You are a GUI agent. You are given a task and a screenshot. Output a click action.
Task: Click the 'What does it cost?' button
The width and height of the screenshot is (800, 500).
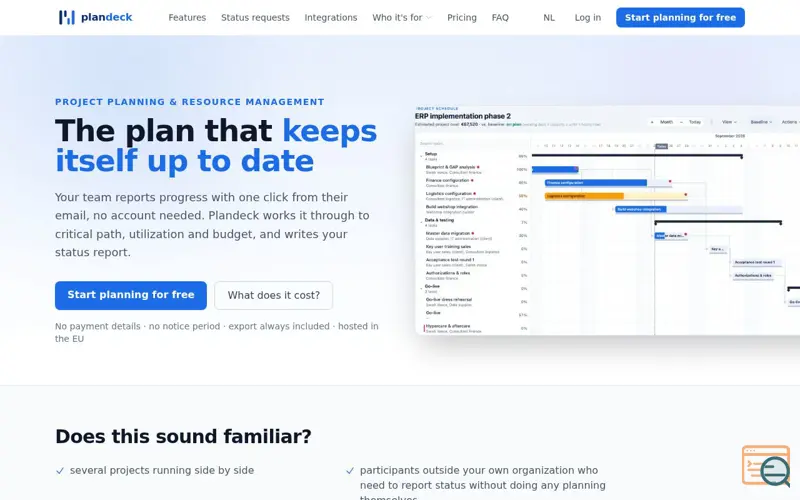[273, 295]
